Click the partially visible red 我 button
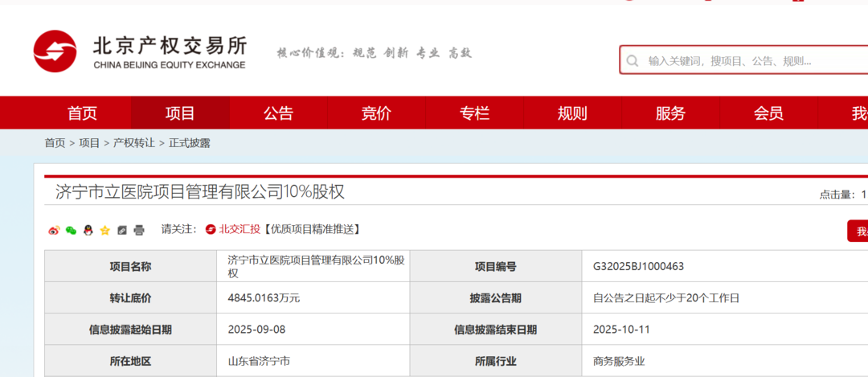The width and height of the screenshot is (868, 377). [x=858, y=231]
